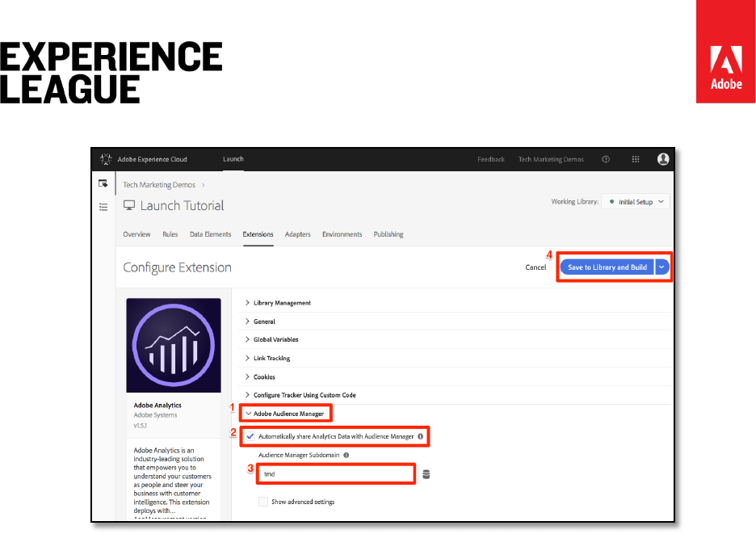The height and width of the screenshot is (534, 756).
Task: Go to the Environments tab
Action: coord(342,234)
